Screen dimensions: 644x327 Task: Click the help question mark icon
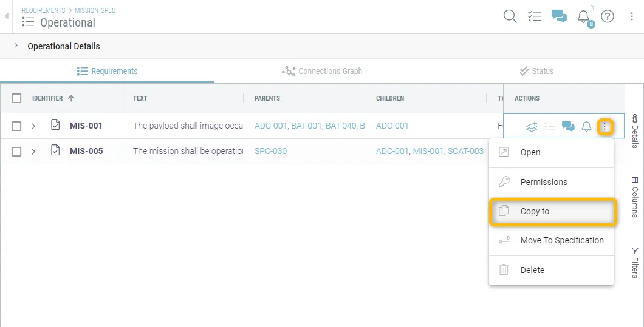tap(608, 16)
